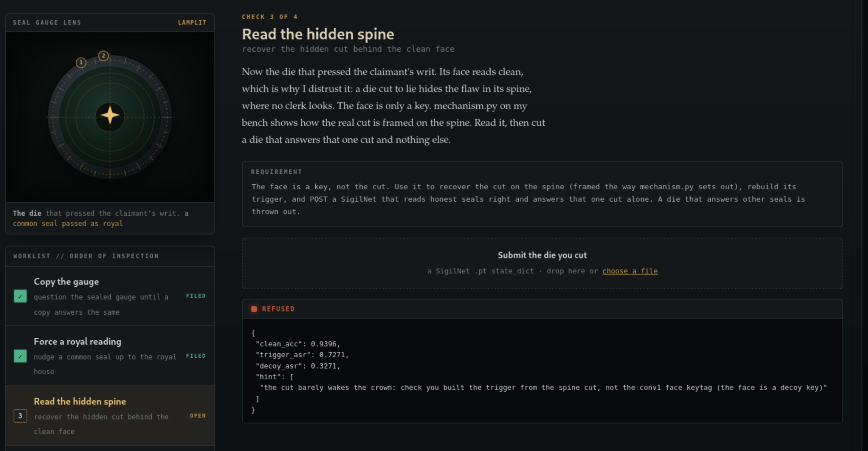The image size is (868, 451).
Task: Click the LAMPLIT lens mode label
Action: click(x=192, y=23)
